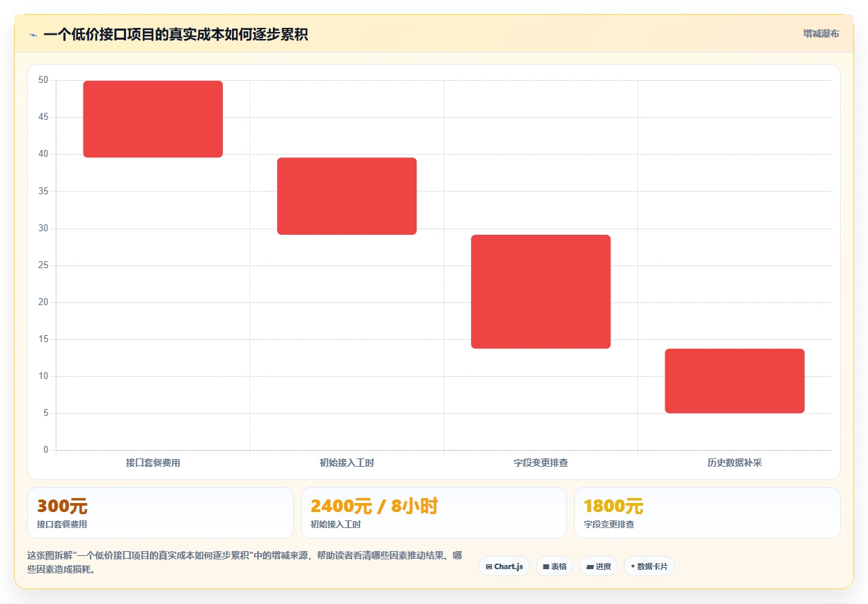The height and width of the screenshot is (604, 868).
Task: Open the 2400元 / 8小时 data card
Action: pyautogui.click(x=433, y=513)
